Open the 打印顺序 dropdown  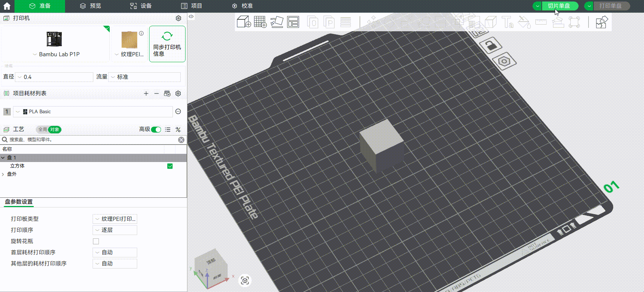115,230
